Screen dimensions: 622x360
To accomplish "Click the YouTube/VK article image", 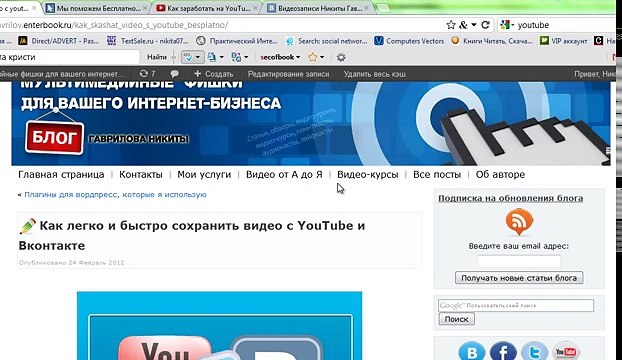I will [219, 326].
